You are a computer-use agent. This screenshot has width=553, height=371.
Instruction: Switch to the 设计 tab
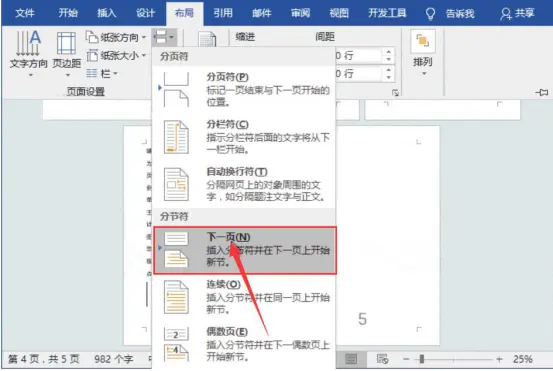point(145,13)
